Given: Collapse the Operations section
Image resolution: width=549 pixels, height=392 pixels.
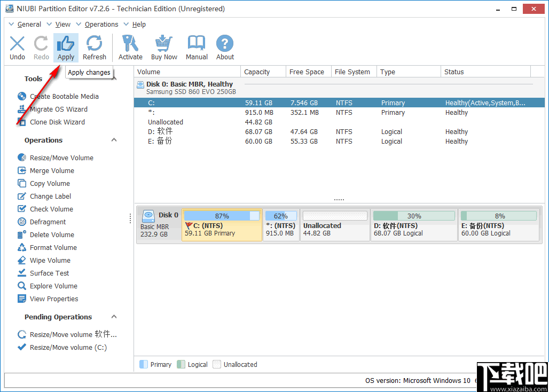Looking at the screenshot, I should (114, 139).
